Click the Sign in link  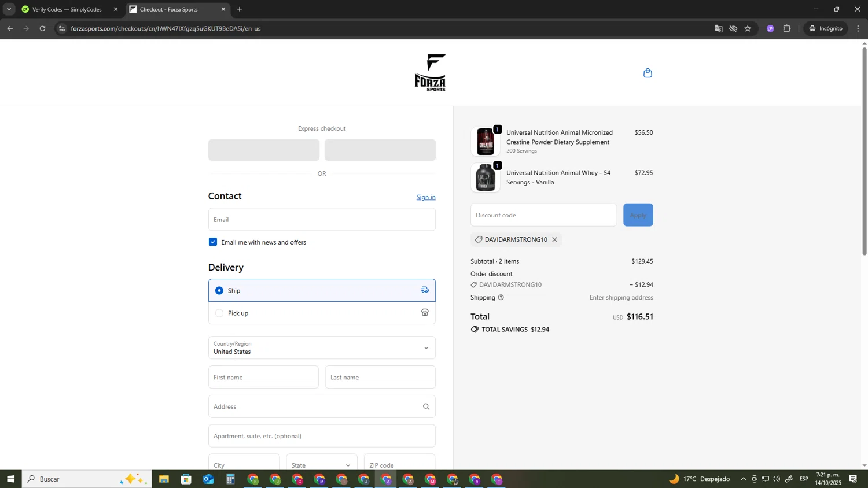coord(426,197)
